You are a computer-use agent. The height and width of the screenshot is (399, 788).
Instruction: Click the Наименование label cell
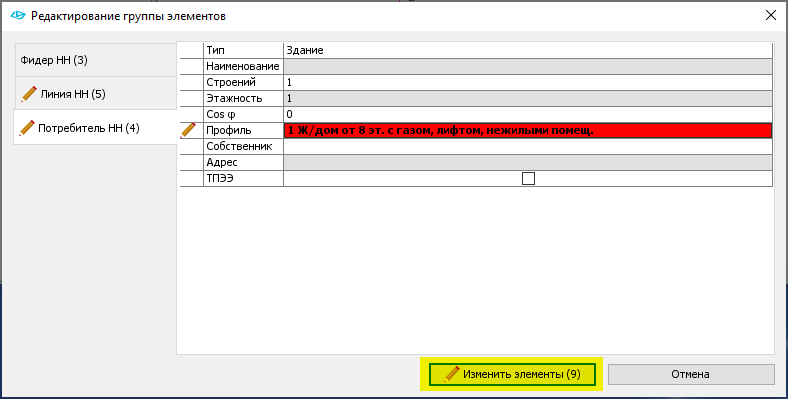coord(243,66)
